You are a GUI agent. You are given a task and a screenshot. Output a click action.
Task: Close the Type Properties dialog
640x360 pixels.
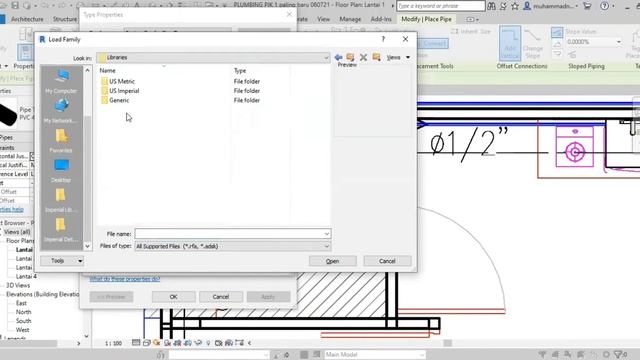(289, 14)
